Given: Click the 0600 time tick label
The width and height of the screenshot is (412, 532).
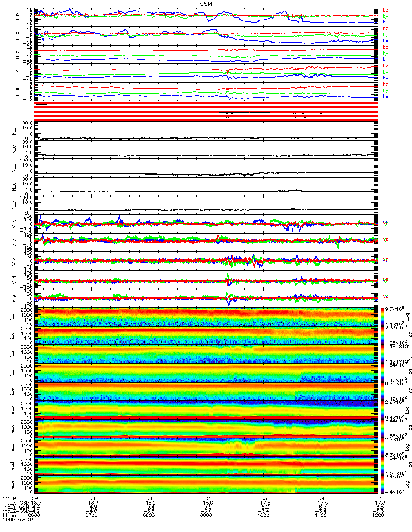Looking at the screenshot, I should (x=35, y=516).
